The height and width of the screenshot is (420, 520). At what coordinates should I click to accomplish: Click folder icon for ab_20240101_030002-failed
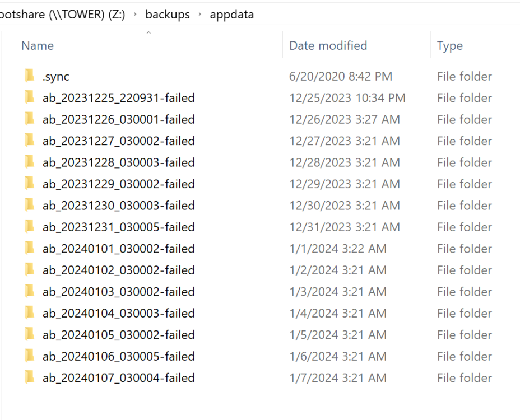[x=29, y=248]
